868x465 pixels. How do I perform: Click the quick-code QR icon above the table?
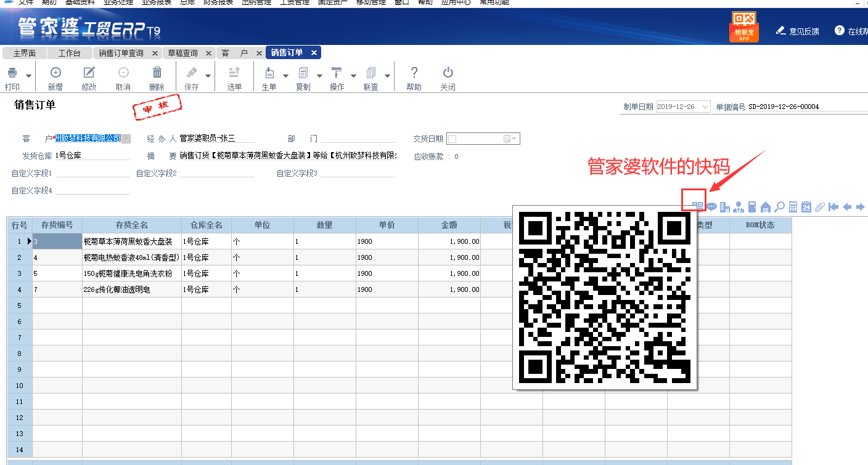click(x=697, y=207)
